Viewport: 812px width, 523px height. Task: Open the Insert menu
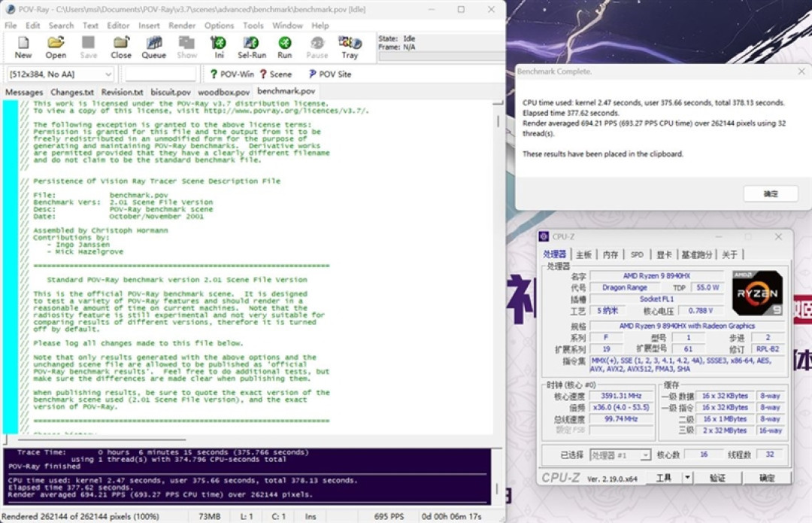click(149, 26)
